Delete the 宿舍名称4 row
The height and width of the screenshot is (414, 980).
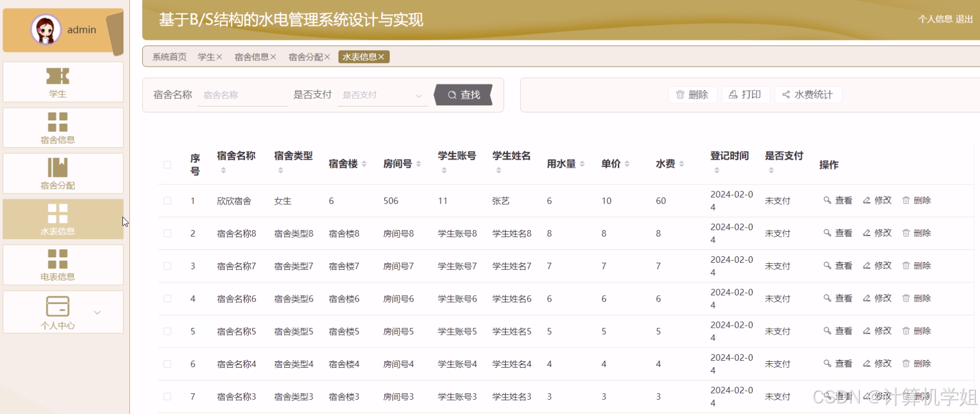click(917, 363)
